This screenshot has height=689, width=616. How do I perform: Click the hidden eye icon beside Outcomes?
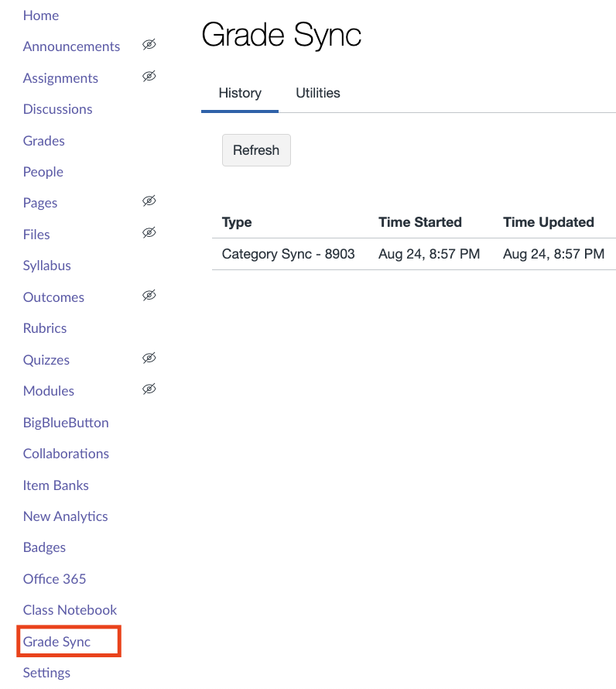[149, 295]
